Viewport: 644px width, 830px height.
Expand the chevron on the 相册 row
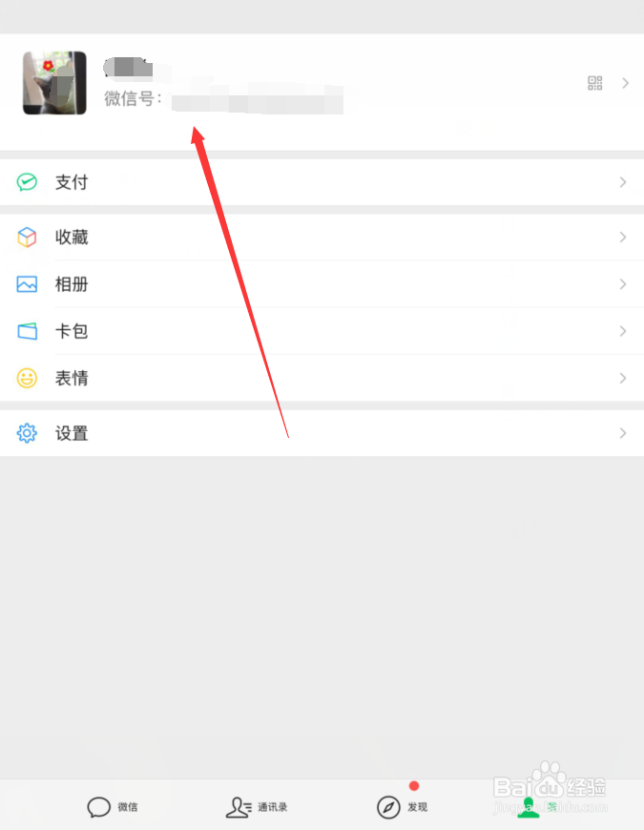pos(623,284)
